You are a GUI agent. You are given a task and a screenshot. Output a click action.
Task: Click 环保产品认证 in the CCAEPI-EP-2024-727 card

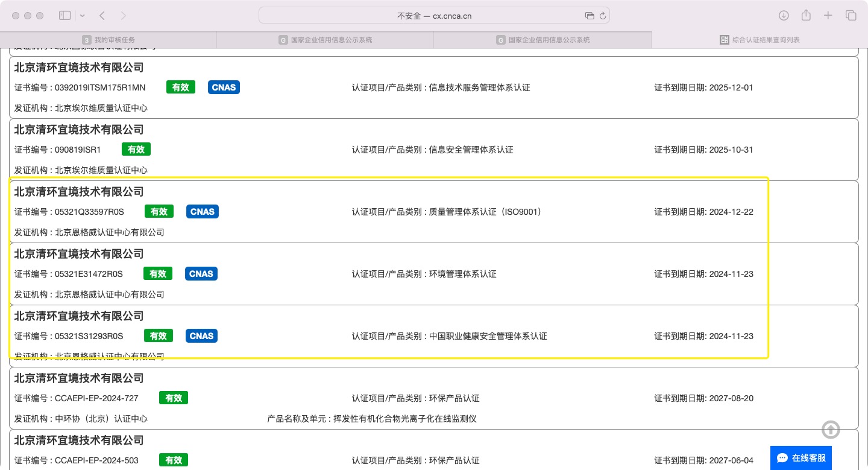tap(454, 398)
